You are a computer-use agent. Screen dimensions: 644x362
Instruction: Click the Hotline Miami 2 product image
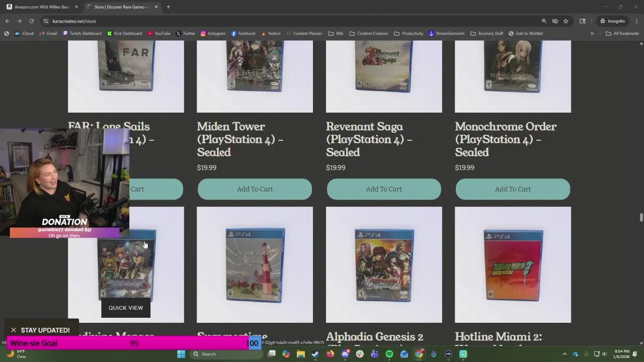(x=513, y=264)
